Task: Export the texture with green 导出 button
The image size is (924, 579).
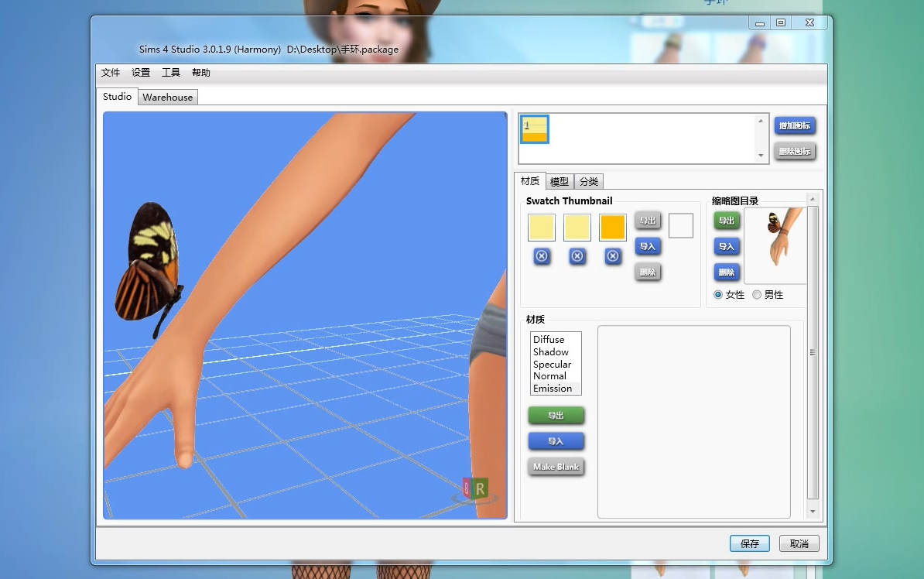Action: (x=556, y=416)
